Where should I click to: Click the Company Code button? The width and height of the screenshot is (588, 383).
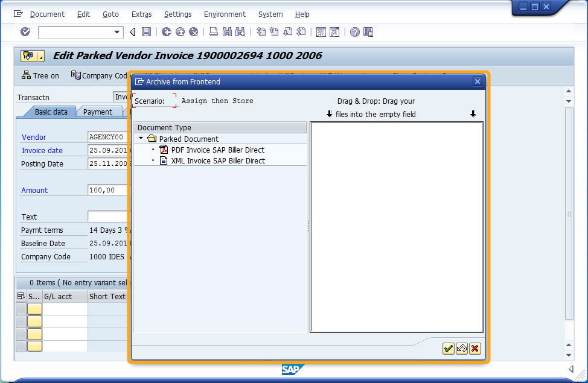tap(100, 75)
